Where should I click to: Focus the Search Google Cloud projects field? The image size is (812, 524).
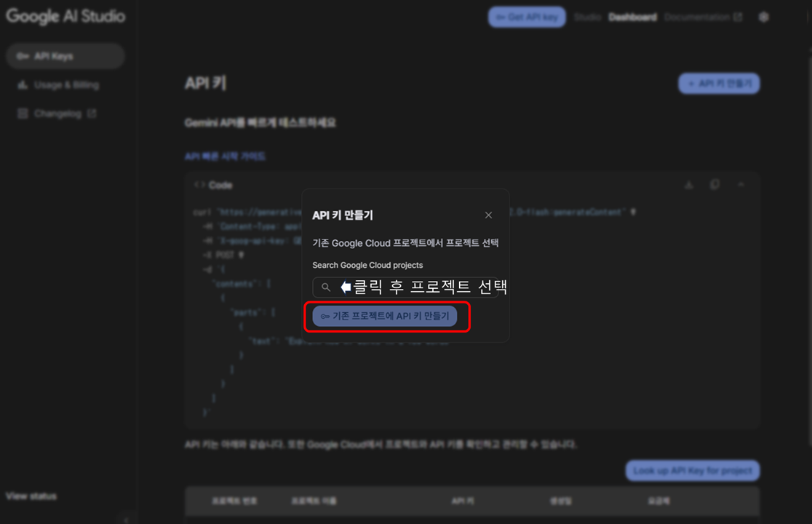[405, 287]
